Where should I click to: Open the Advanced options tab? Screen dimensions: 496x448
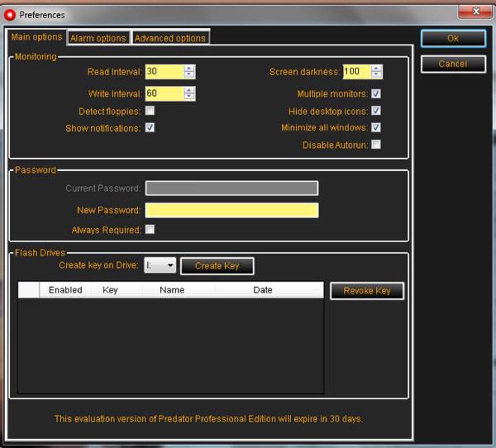[170, 38]
